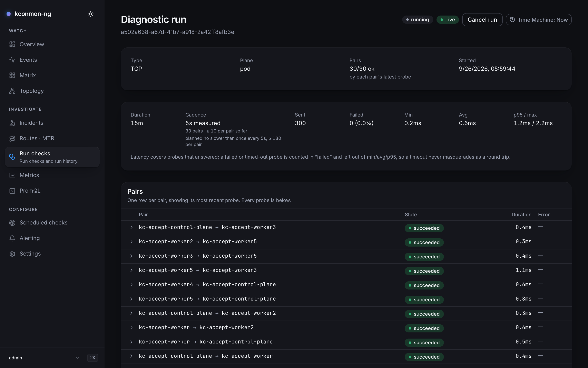Click the State column header
588x368 pixels.
coord(411,215)
